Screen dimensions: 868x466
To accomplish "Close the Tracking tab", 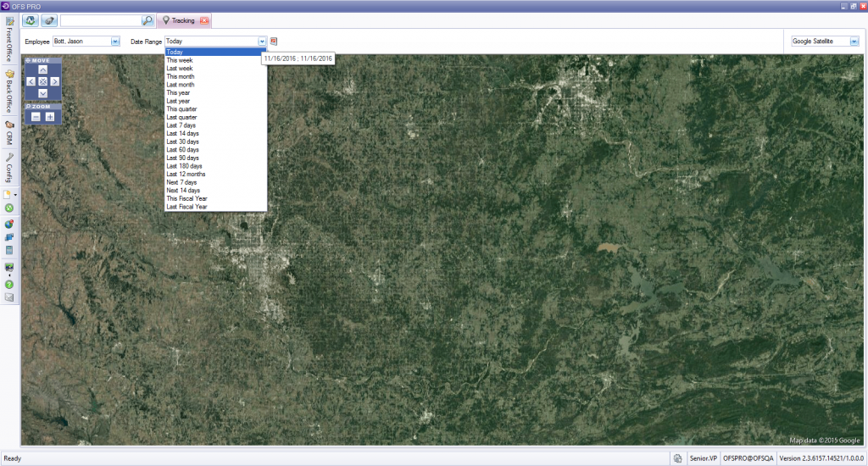I will 204,20.
